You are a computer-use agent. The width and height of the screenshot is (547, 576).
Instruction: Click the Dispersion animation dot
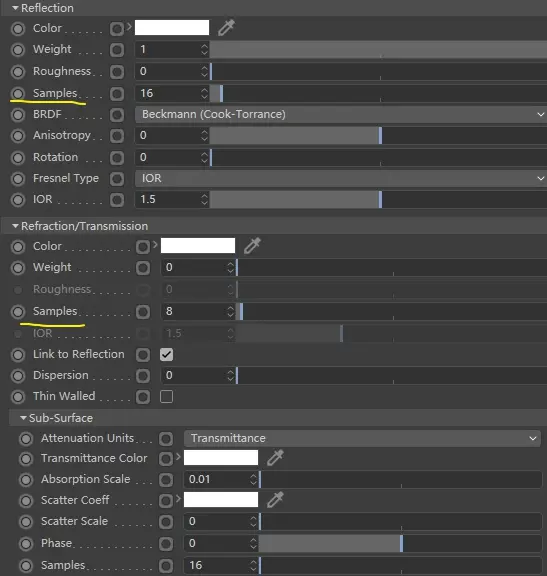[x=18, y=376]
